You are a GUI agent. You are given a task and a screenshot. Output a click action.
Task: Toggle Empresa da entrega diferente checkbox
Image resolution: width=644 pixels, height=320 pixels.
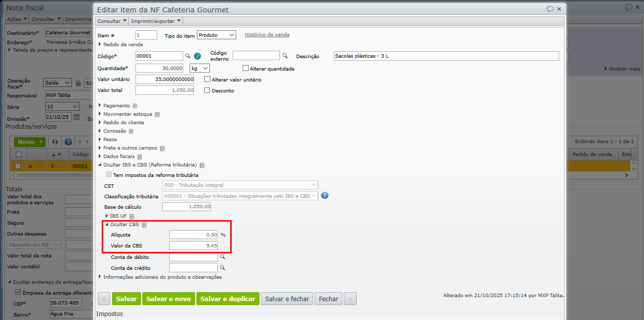click(18, 292)
